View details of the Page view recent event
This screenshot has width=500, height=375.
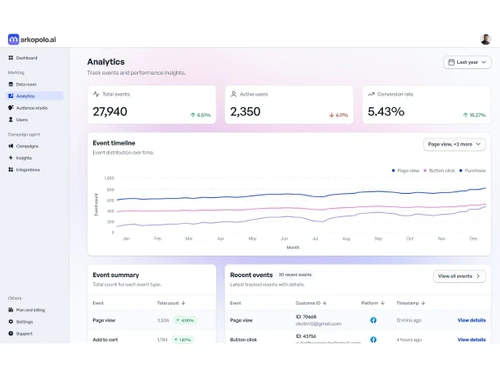click(x=471, y=320)
